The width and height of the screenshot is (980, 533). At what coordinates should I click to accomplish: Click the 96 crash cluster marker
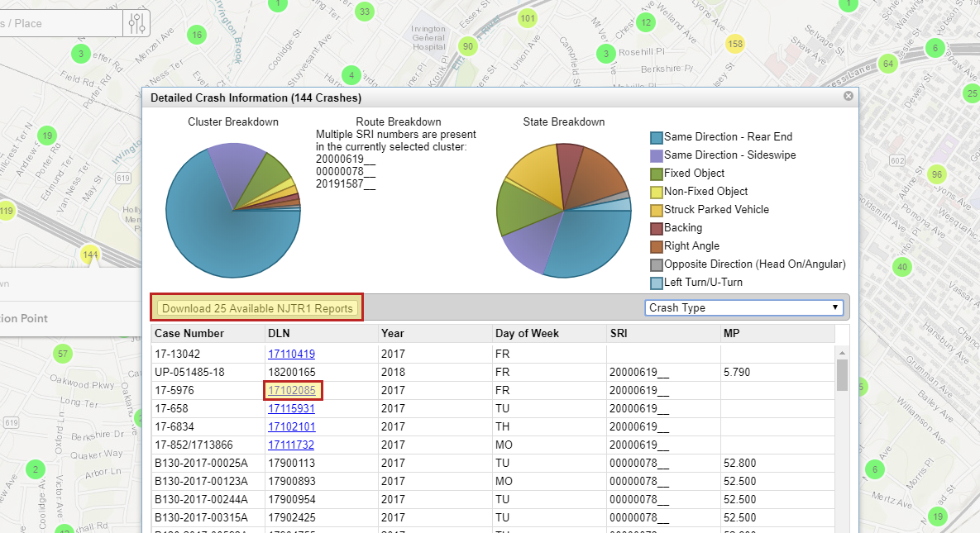[936, 174]
